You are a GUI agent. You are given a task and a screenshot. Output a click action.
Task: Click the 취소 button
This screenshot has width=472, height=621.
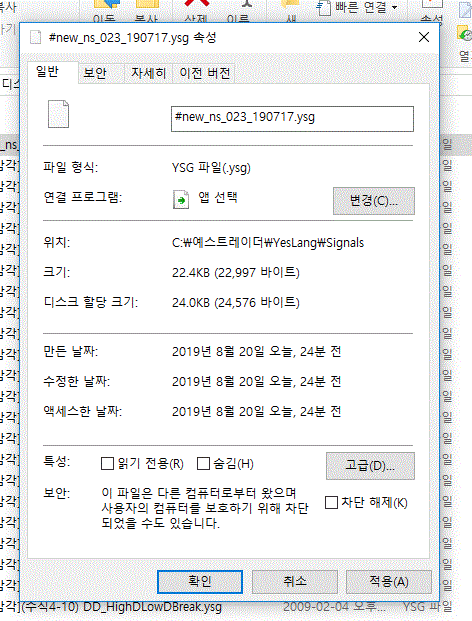(295, 581)
